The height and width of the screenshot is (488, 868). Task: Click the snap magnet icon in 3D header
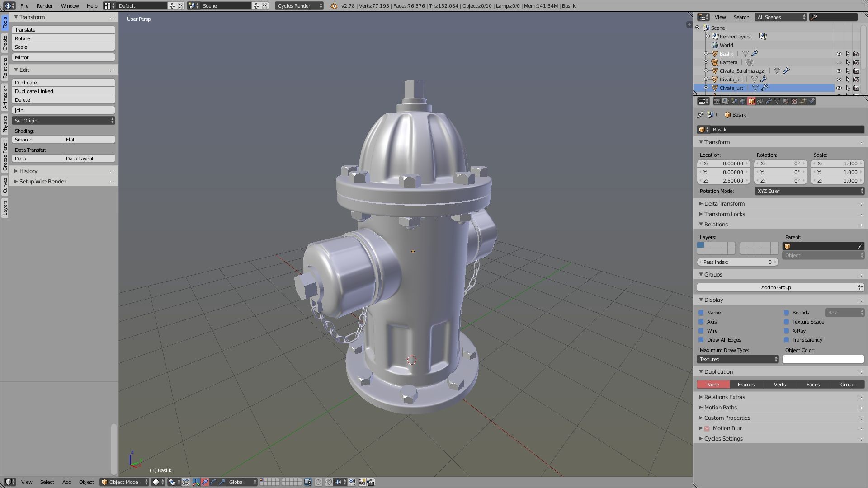click(329, 482)
